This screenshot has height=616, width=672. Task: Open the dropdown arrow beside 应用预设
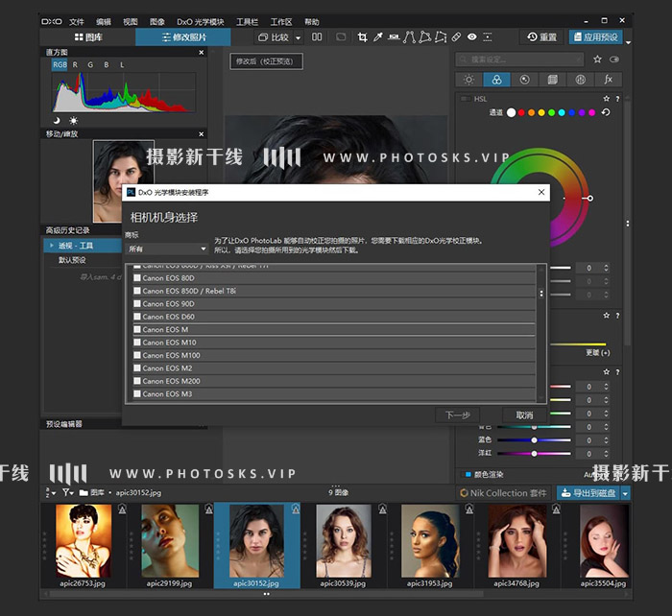tap(628, 42)
